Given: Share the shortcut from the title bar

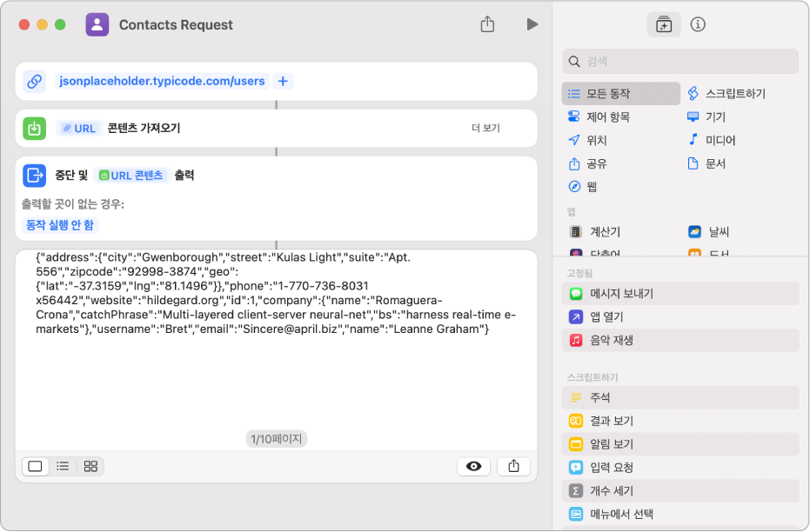Looking at the screenshot, I should pyautogui.click(x=487, y=24).
